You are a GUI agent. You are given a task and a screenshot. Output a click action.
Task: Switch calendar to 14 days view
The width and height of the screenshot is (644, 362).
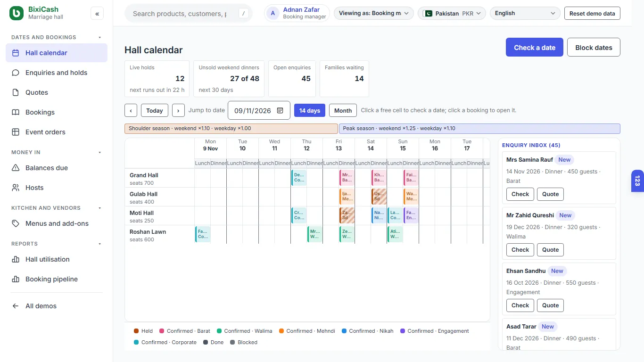[310, 110]
